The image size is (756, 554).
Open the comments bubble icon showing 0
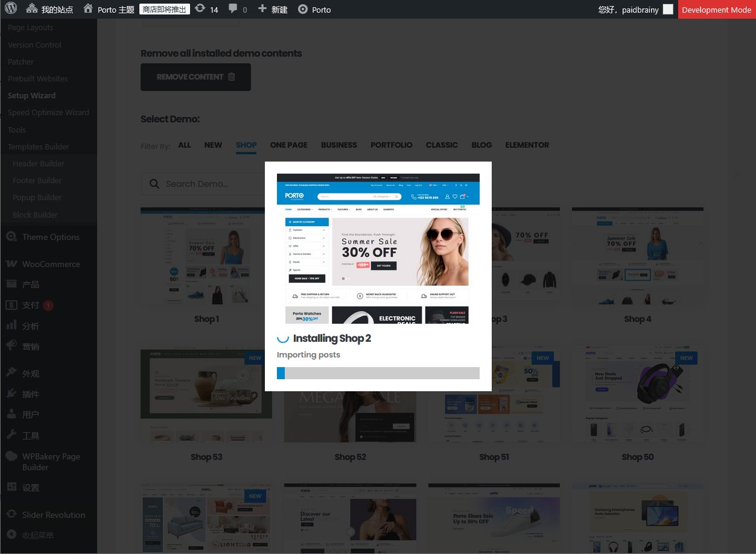(233, 9)
